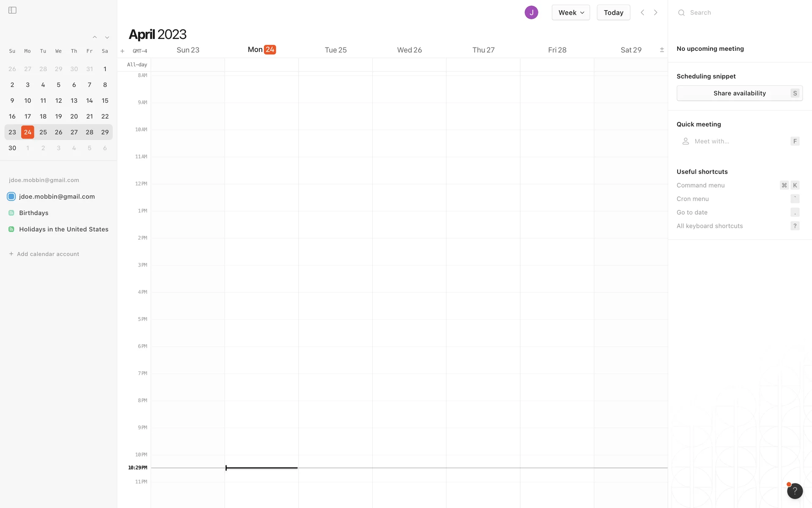The image size is (812, 508).
Task: Open Command menu shortcut item
Action: coord(701,185)
